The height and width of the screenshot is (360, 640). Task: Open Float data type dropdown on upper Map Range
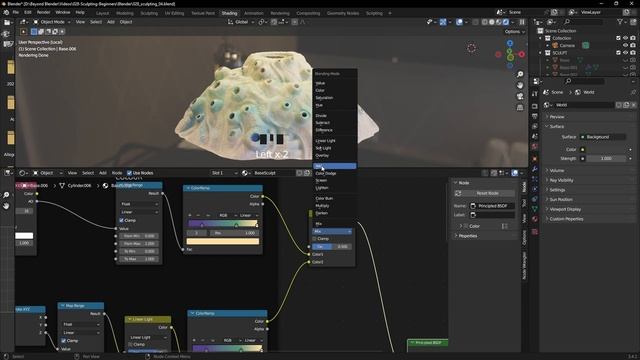pyautogui.click(x=139, y=204)
